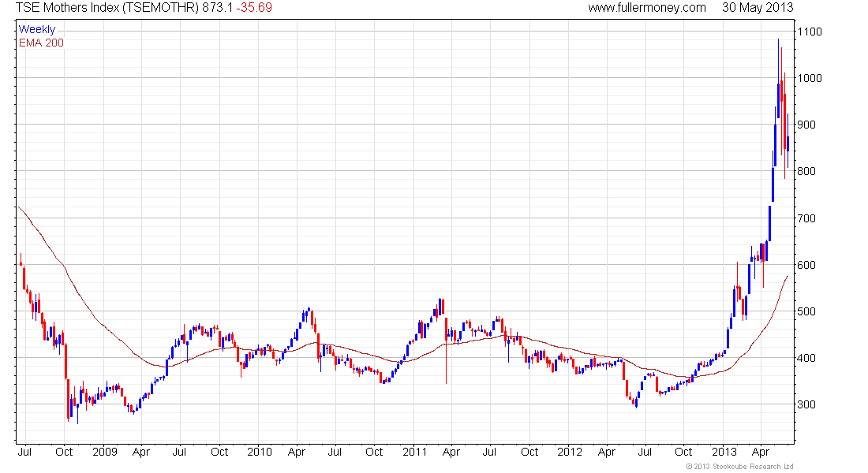
Task: Click the 2011 x-axis label
Action: pos(414,452)
